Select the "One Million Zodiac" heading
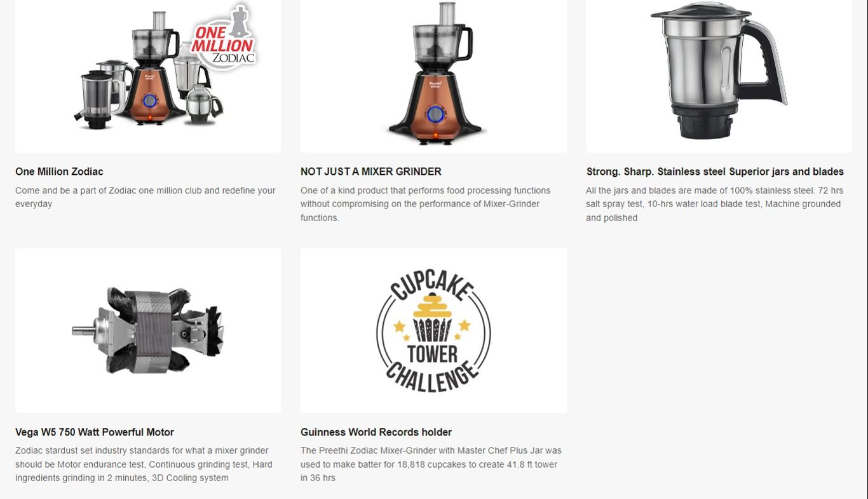 point(59,172)
